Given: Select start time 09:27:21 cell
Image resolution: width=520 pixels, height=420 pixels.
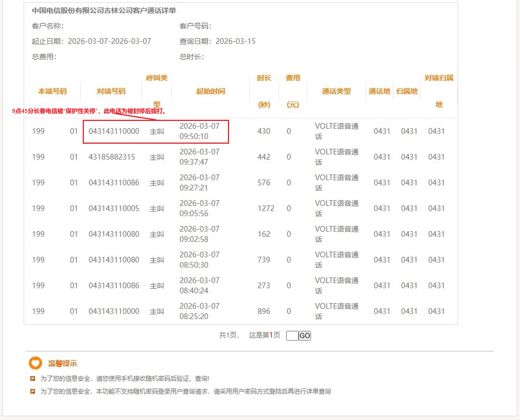Looking at the screenshot, I should [200, 183].
